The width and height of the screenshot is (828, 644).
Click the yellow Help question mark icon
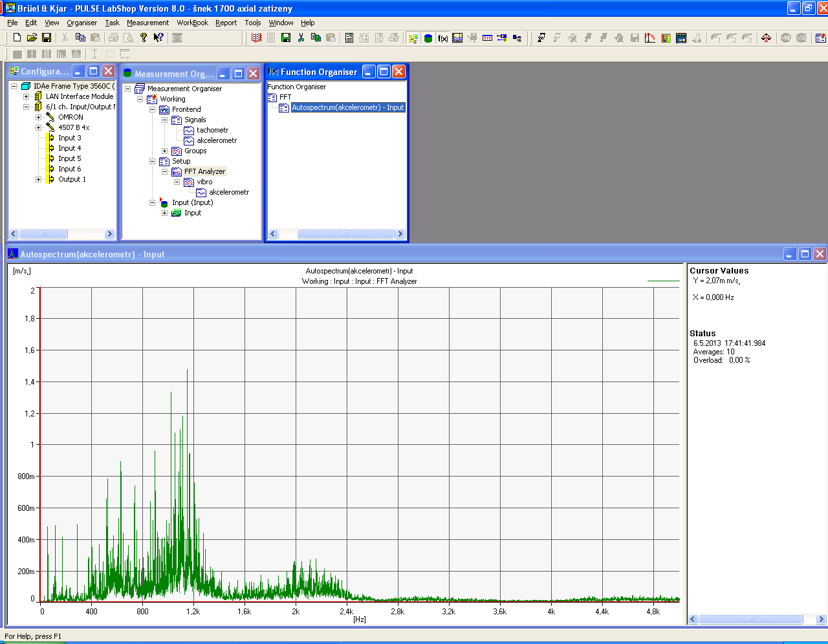pyautogui.click(x=144, y=38)
